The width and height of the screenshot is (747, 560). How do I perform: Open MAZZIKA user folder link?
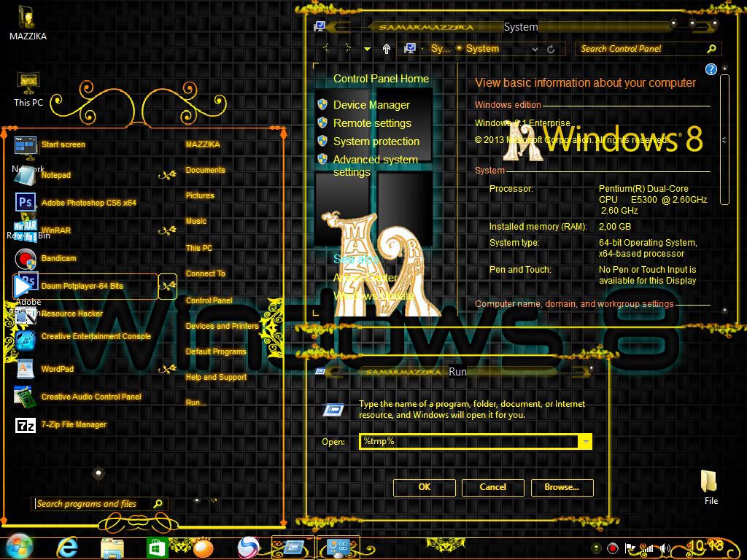pos(203,144)
